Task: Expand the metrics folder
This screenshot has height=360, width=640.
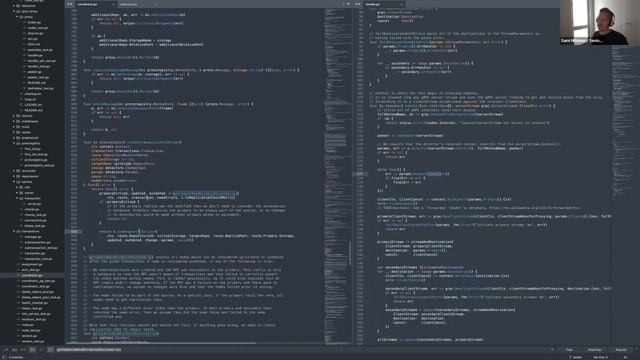Action: pyautogui.click(x=14, y=116)
